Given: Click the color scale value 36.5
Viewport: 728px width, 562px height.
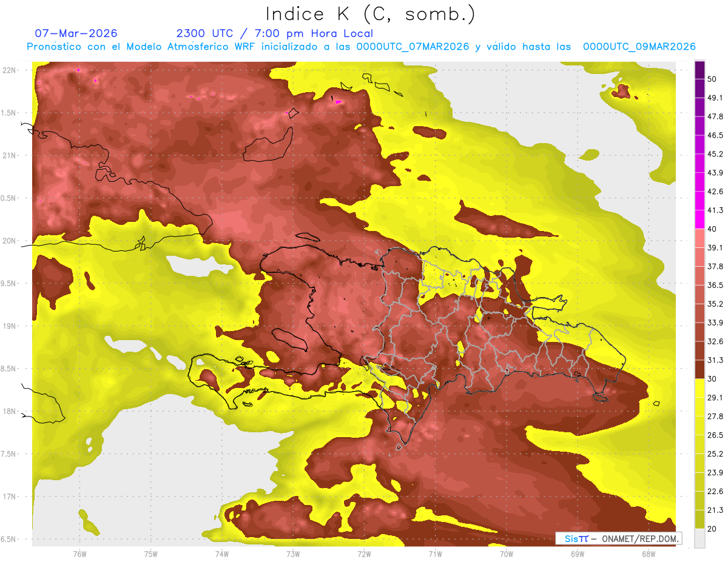Looking at the screenshot, I should [715, 285].
